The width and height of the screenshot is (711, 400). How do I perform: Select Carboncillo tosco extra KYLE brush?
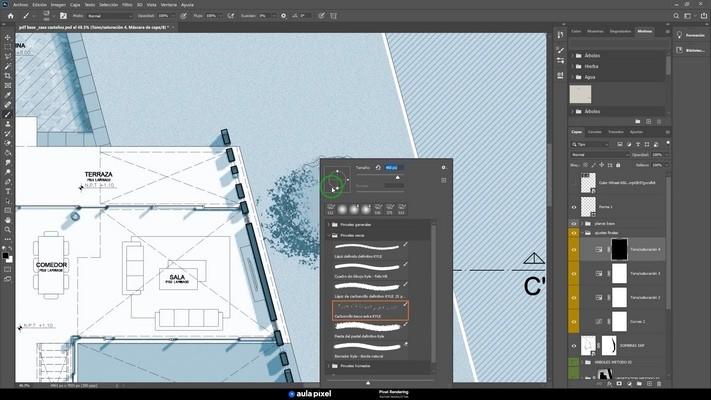370,311
